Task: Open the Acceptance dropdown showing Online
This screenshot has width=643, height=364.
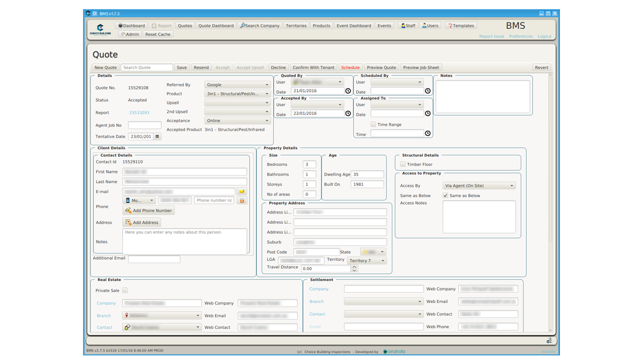Action: click(x=237, y=121)
